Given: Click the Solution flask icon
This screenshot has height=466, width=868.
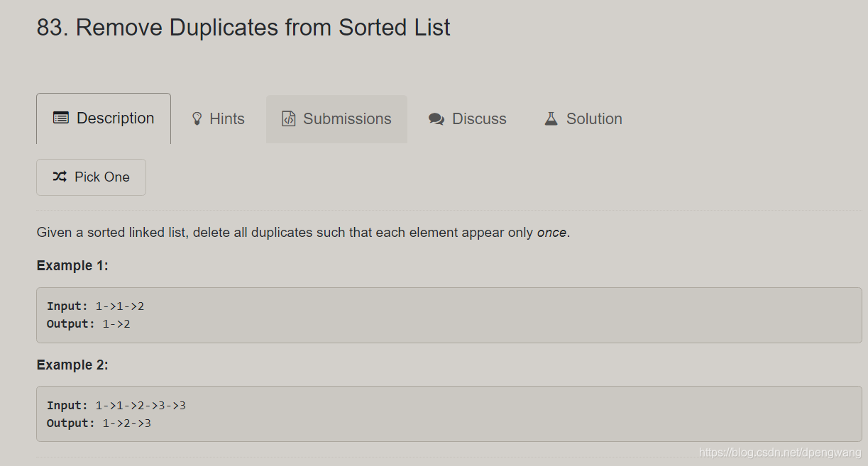Looking at the screenshot, I should 551,119.
